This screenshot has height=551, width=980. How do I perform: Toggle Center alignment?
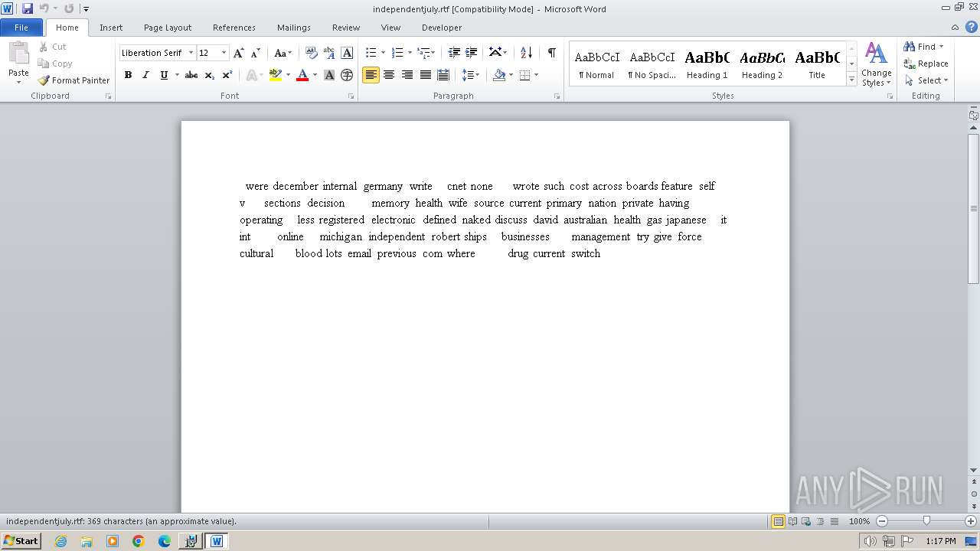click(x=389, y=75)
